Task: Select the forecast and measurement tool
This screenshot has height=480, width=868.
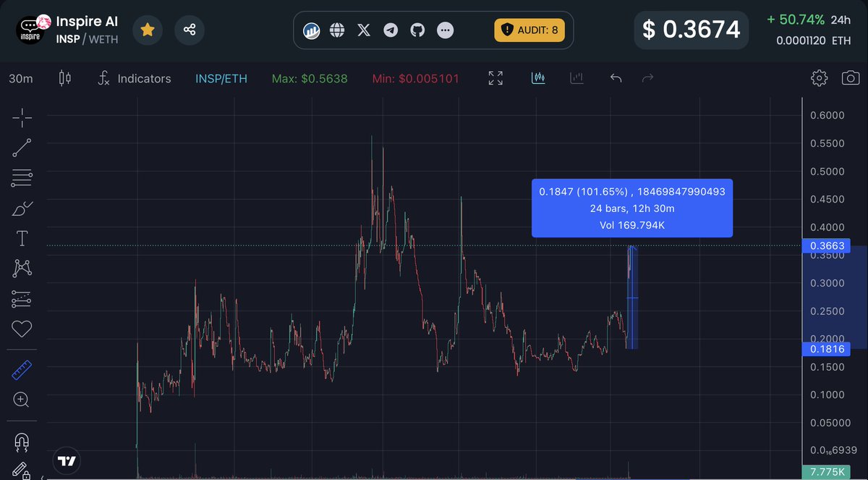Action: click(x=22, y=299)
